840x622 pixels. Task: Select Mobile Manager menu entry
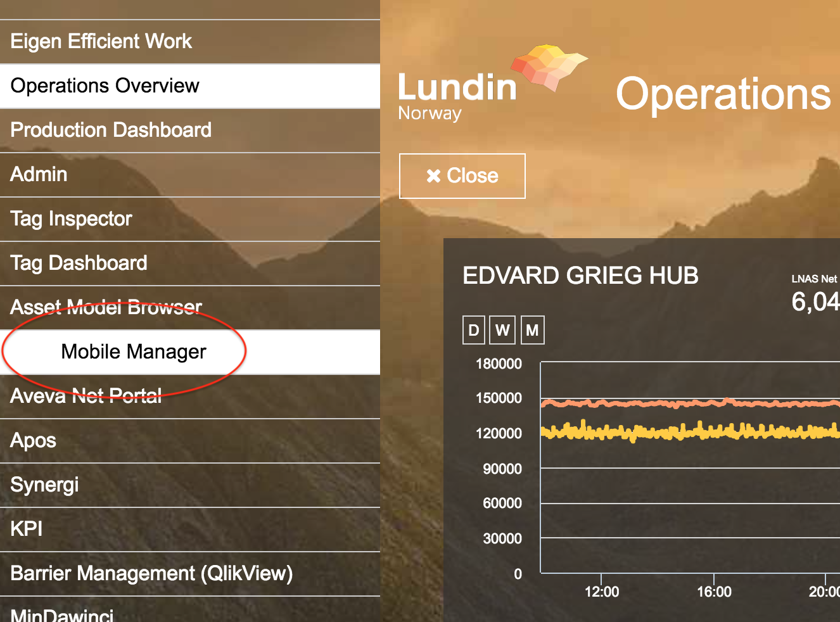190,352
